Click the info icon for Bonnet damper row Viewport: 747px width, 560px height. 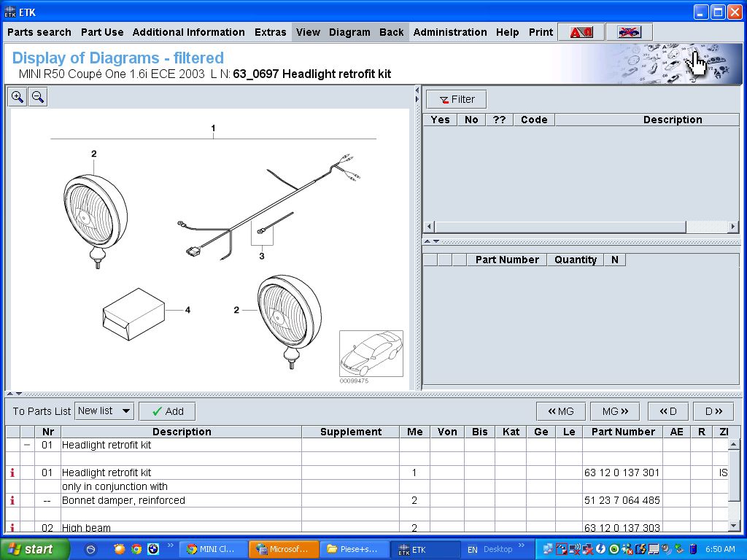tap(12, 500)
